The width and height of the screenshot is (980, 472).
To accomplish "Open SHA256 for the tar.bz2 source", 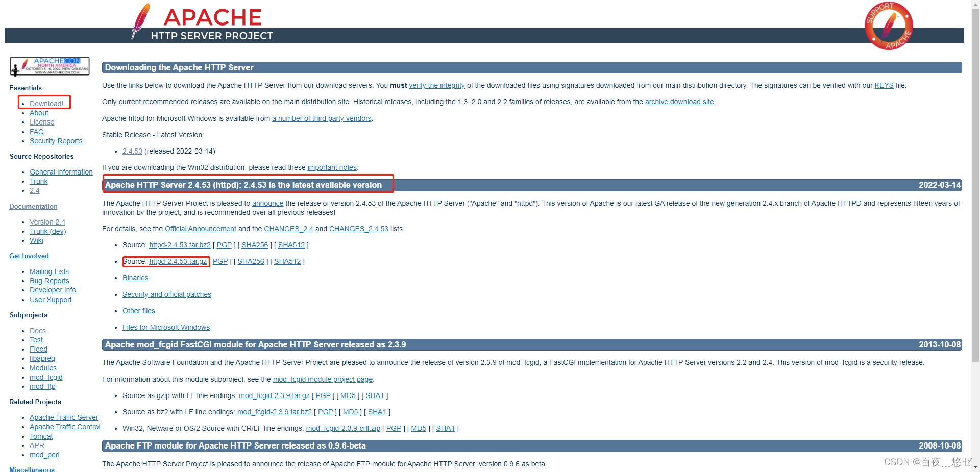I will coord(255,245).
